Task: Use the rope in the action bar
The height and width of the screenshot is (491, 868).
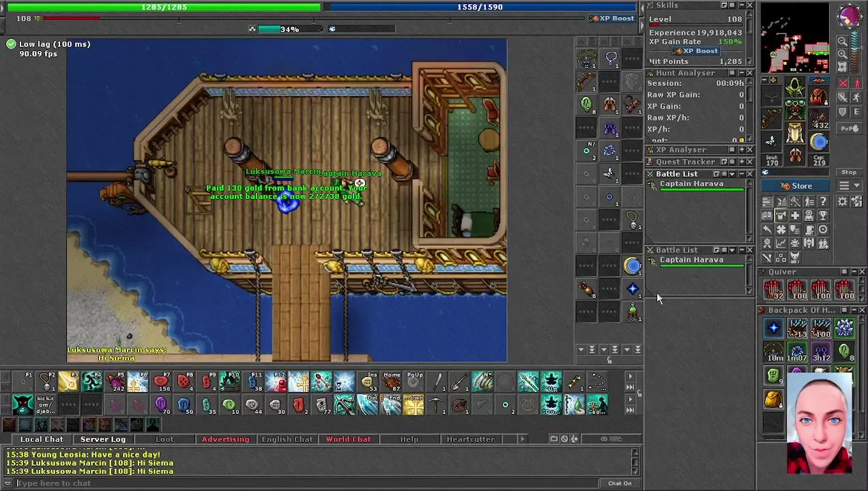Action: pos(460,404)
